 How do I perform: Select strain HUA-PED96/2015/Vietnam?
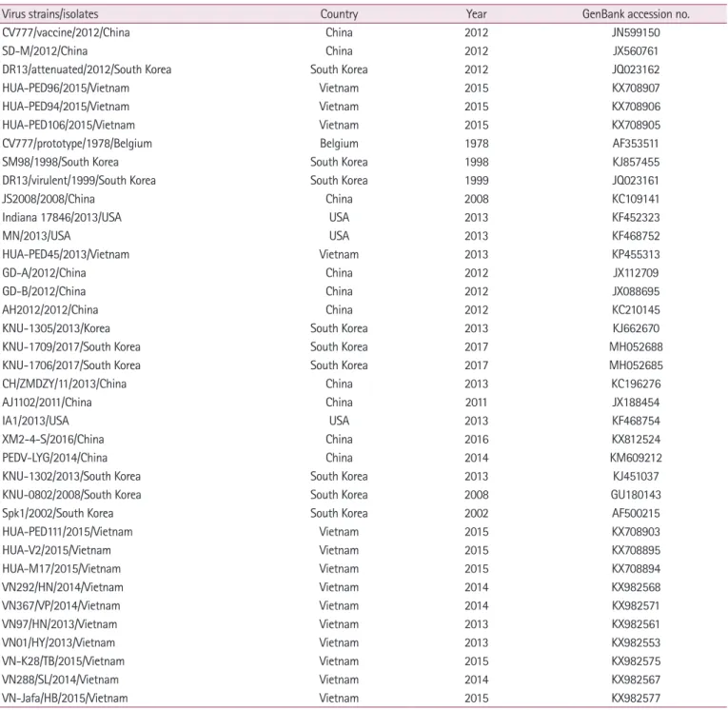[x=66, y=89]
